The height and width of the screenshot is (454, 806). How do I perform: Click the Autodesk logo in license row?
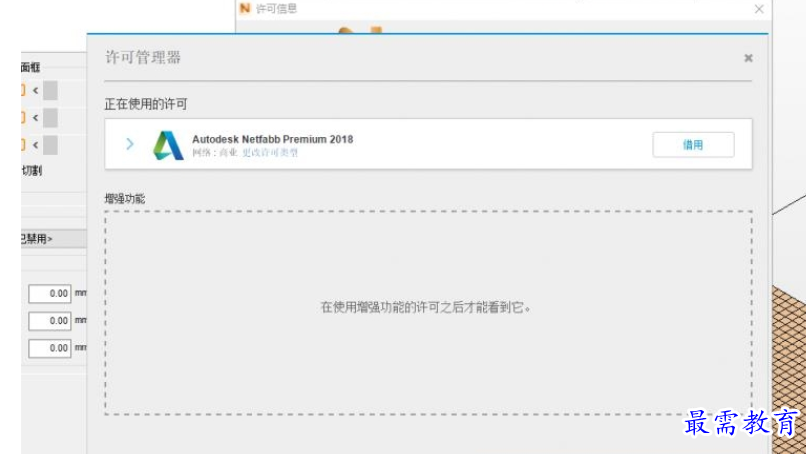pos(168,145)
